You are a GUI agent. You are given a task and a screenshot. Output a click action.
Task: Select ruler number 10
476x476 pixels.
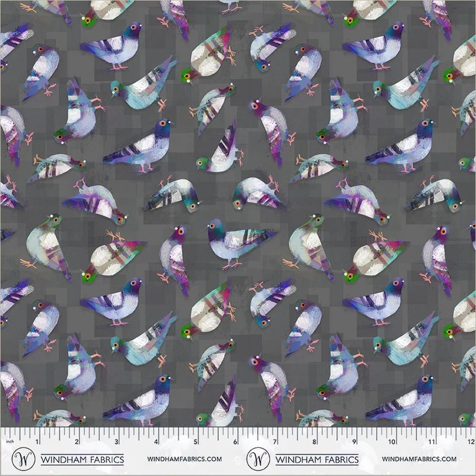tap(392, 441)
